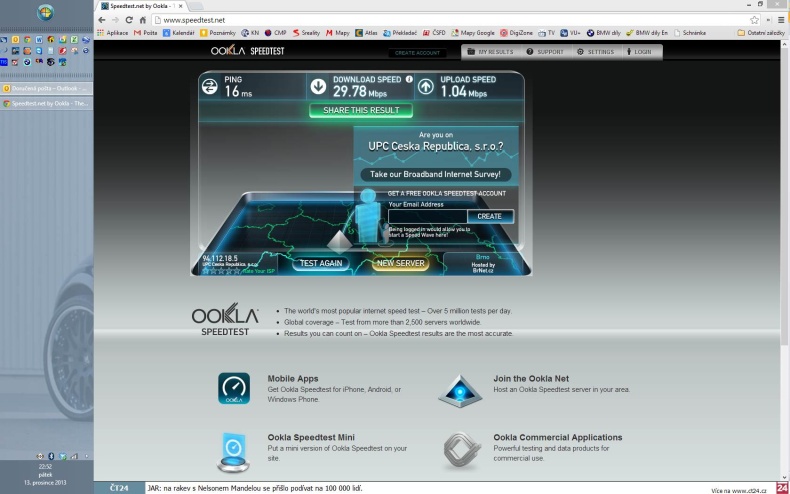Viewport: 790px width, 494px height.
Task: Open the Ostatní záložky bookmarks folder
Action: point(760,32)
